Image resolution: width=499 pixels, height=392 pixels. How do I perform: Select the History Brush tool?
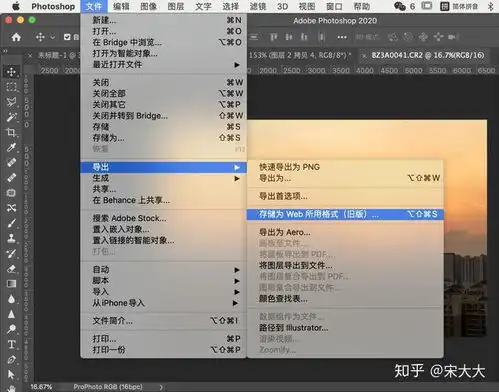(x=11, y=253)
